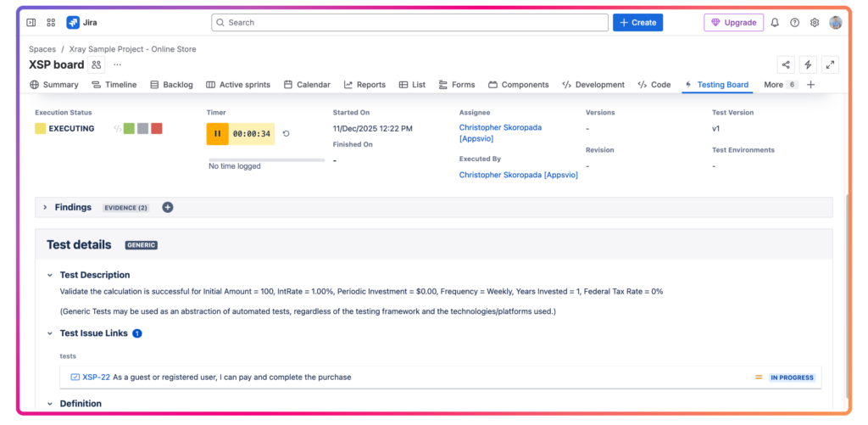
Task: Enter full screen with the expand icon
Action: click(830, 64)
